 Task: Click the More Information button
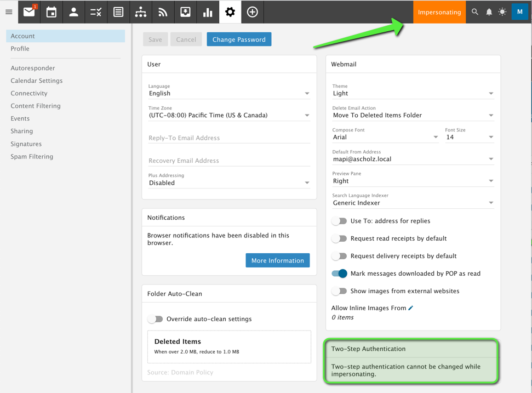click(x=277, y=260)
